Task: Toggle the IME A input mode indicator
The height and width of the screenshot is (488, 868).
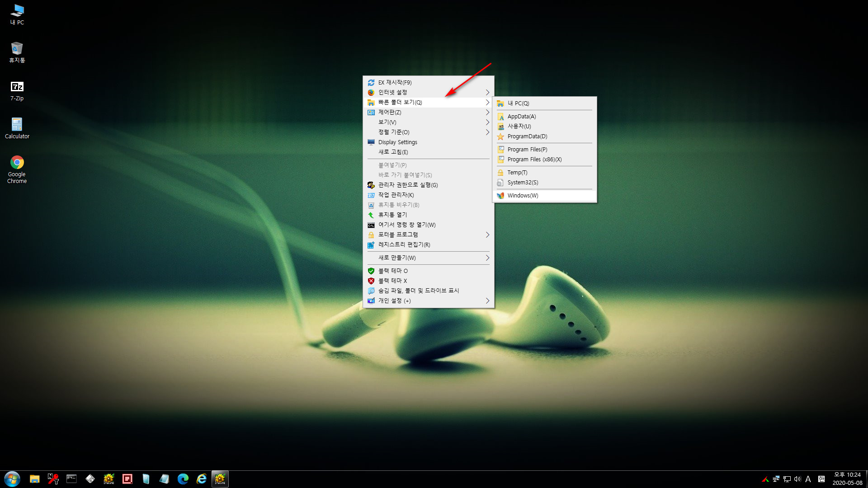Action: pyautogui.click(x=808, y=479)
